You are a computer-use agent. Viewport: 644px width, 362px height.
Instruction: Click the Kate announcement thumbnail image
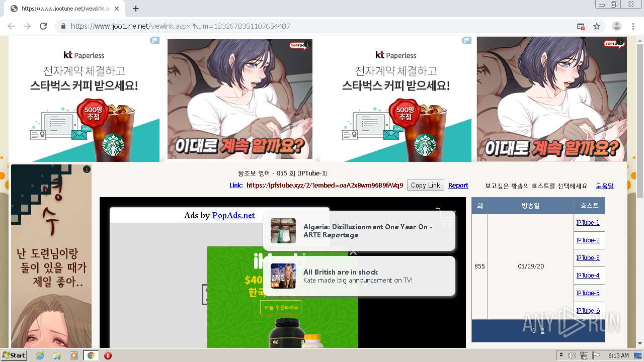click(283, 276)
